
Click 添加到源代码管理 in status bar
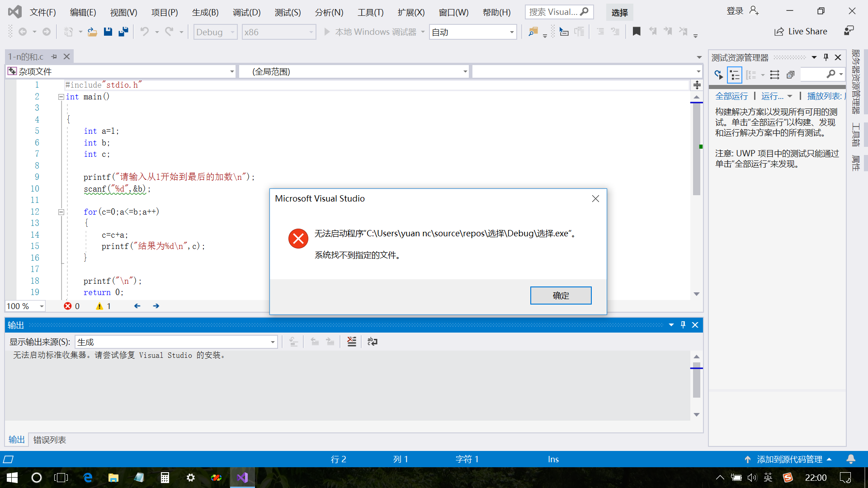(788, 460)
